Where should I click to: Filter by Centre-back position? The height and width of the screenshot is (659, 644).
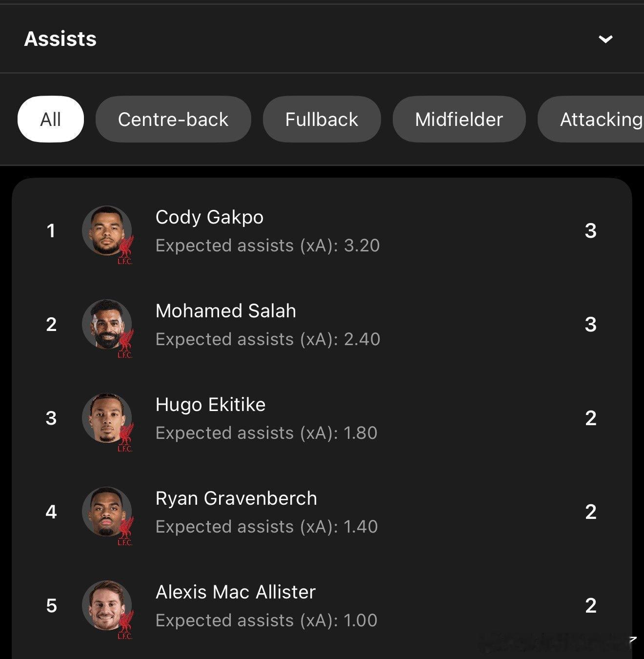173,119
